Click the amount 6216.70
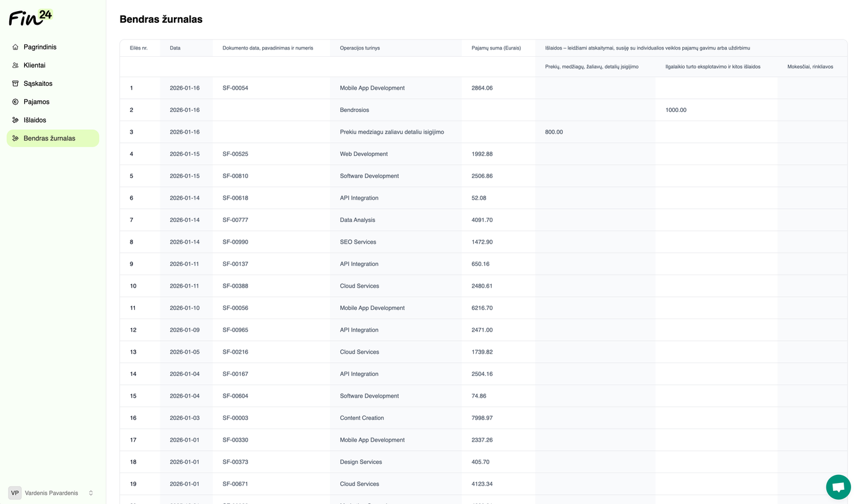 click(482, 308)
